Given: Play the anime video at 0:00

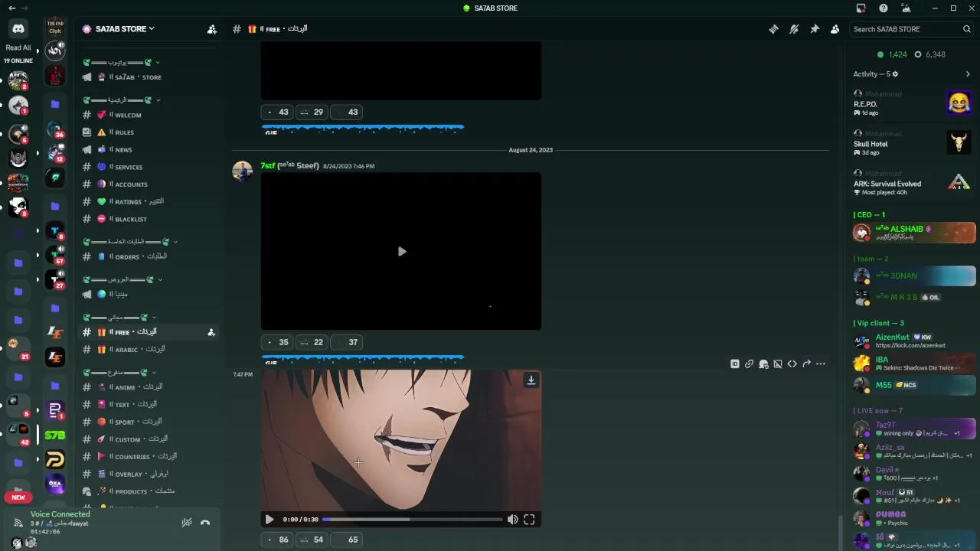Looking at the screenshot, I should tap(269, 520).
